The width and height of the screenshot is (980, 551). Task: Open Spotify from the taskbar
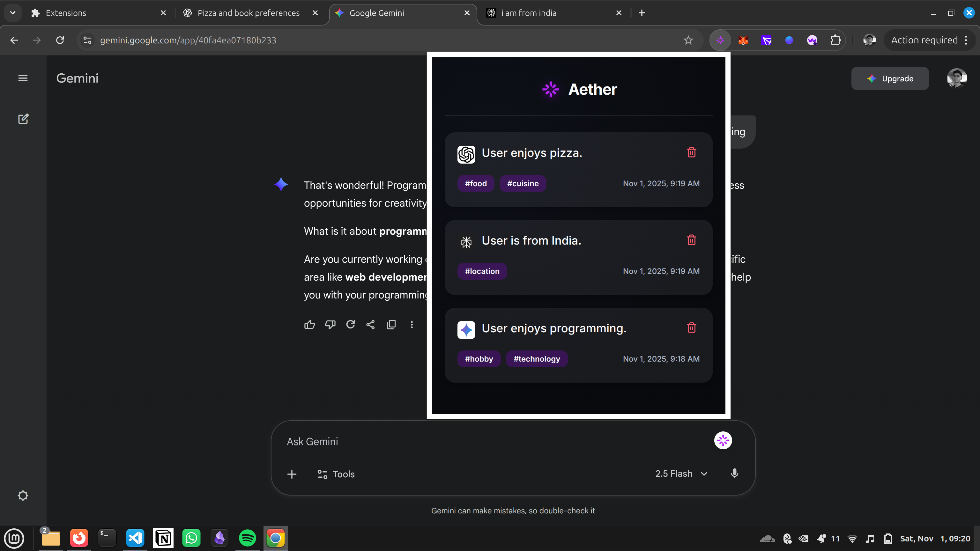pyautogui.click(x=247, y=538)
